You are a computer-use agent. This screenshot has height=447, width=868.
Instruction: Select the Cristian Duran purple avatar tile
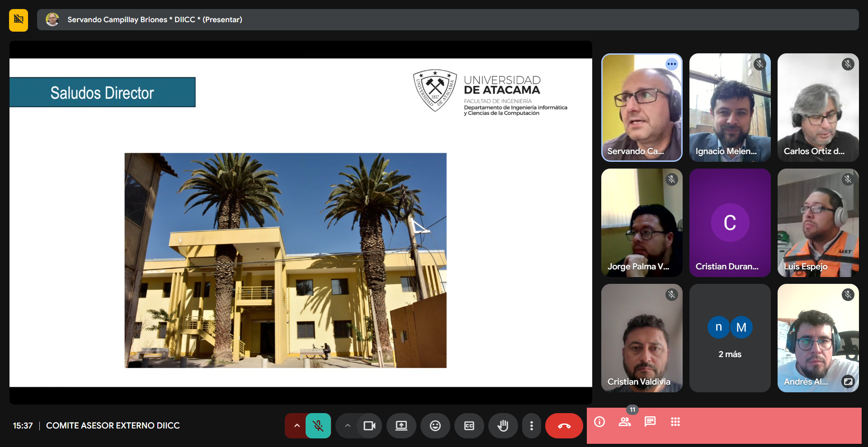[730, 223]
